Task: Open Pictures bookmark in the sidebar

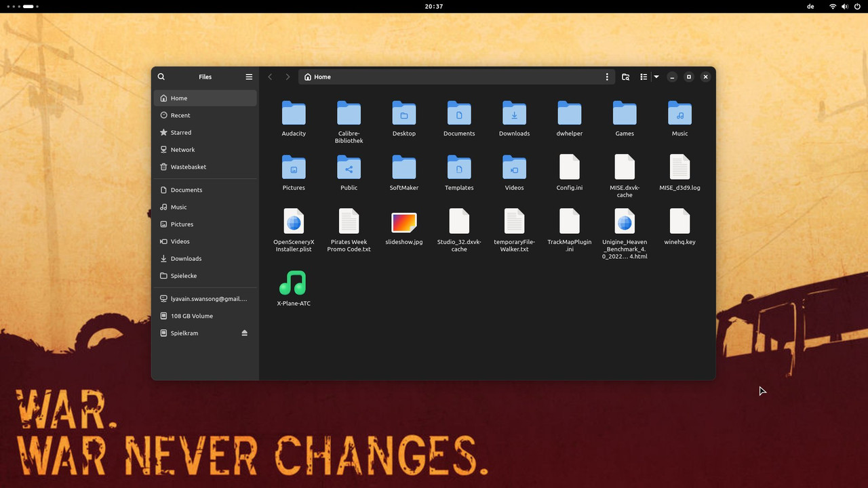Action: point(205,224)
